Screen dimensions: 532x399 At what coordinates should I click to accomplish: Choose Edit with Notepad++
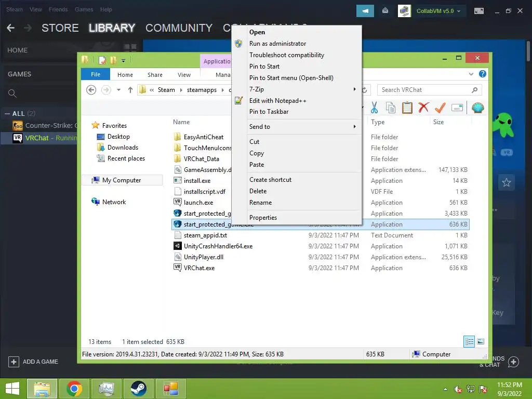[x=277, y=100]
